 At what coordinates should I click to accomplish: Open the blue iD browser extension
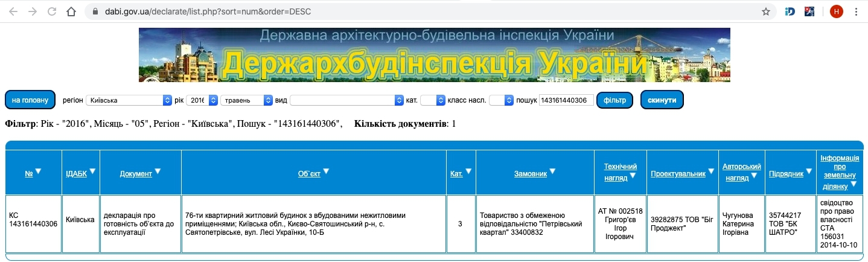[x=790, y=11]
